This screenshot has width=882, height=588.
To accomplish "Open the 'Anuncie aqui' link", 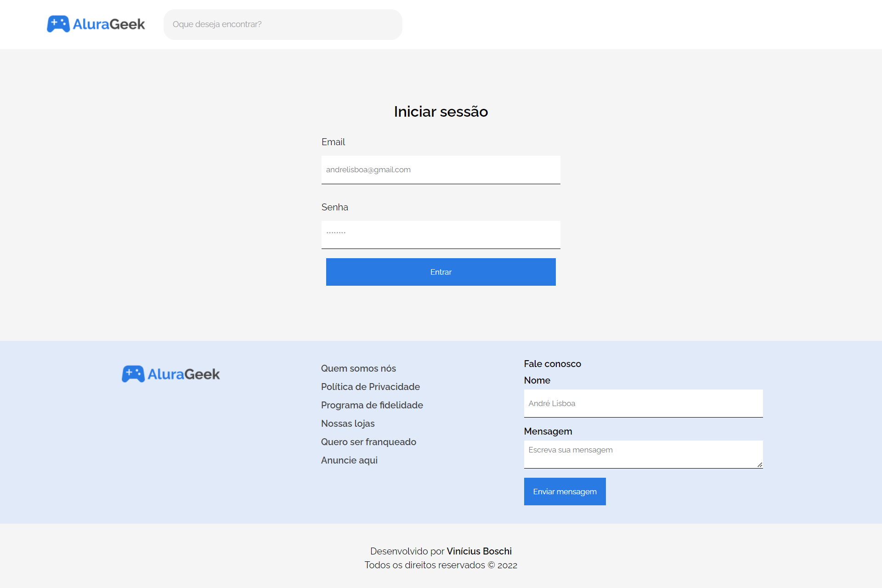I will pos(349,460).
